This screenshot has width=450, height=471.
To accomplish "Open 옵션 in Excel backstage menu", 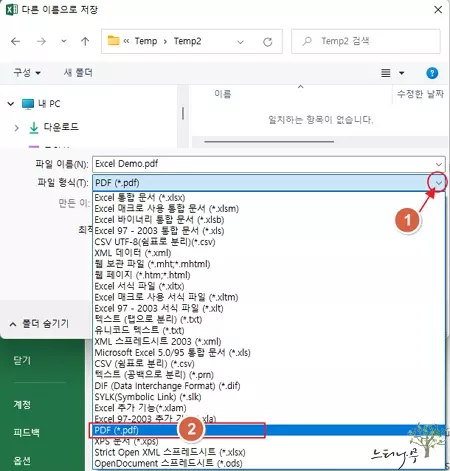I will (22, 461).
